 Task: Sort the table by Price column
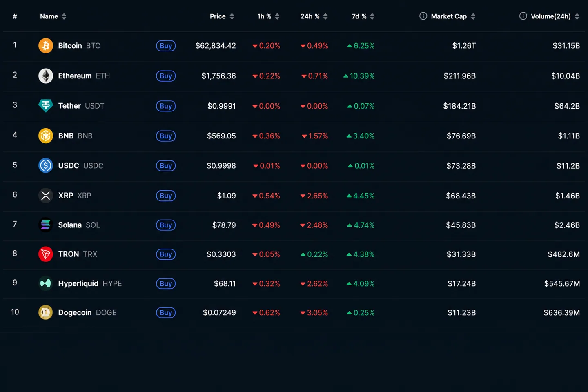(222, 16)
